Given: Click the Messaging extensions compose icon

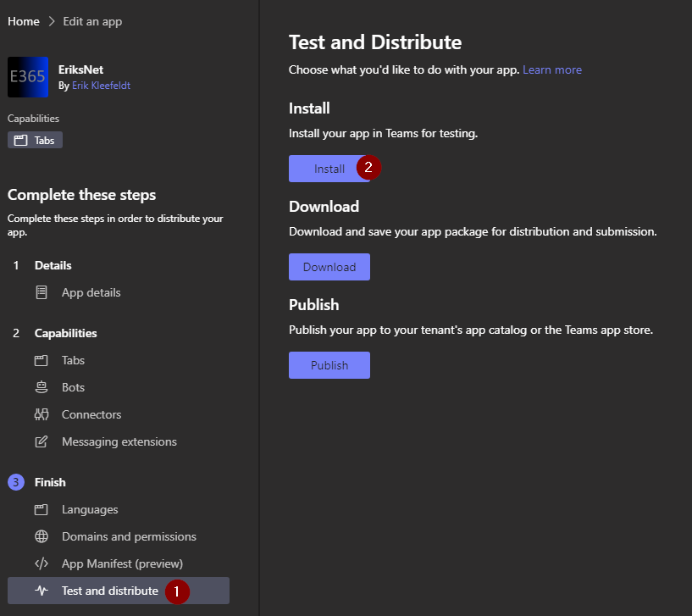Looking at the screenshot, I should (x=41, y=441).
